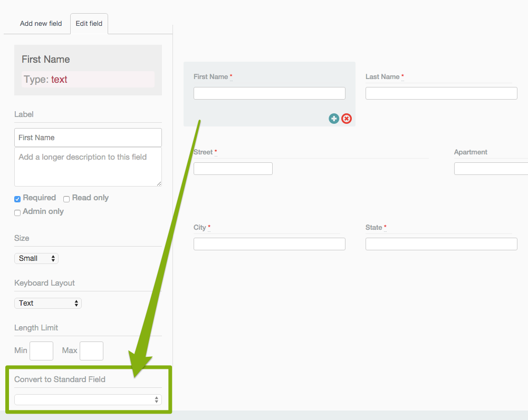The height and width of the screenshot is (420, 528).
Task: Click the Apartment input field
Action: 491,169
